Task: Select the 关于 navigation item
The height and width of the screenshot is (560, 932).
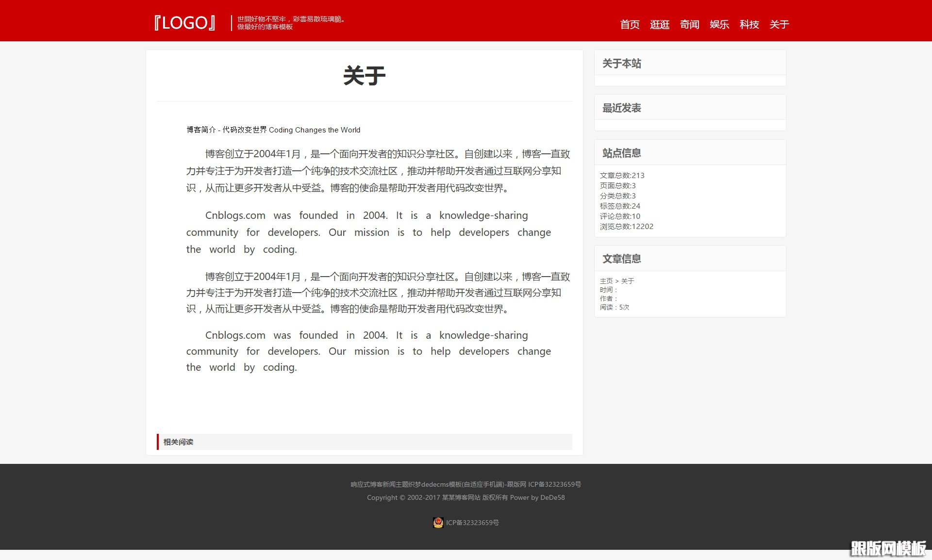Action: tap(779, 25)
